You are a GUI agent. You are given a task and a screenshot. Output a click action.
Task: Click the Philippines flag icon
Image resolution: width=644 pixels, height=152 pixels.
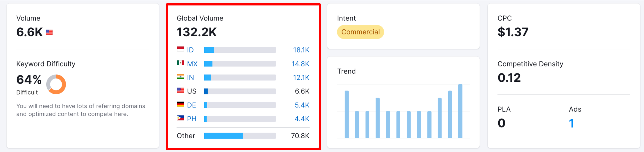tap(180, 118)
